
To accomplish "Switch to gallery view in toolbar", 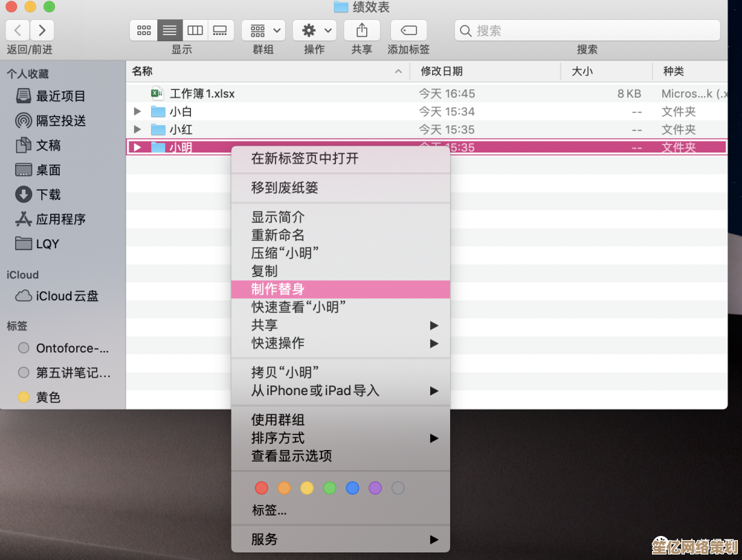I will [x=221, y=30].
